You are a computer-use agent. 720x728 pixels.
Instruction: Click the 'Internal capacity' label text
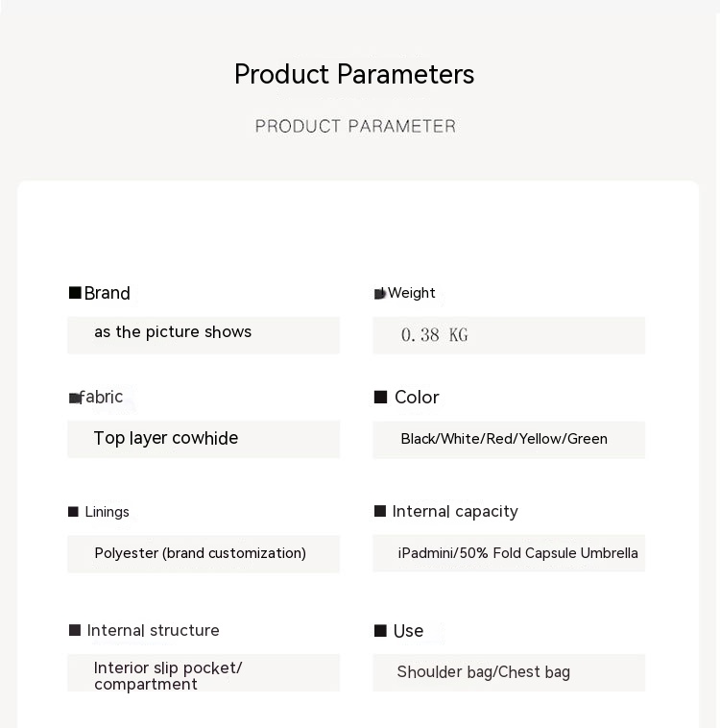coord(455,511)
